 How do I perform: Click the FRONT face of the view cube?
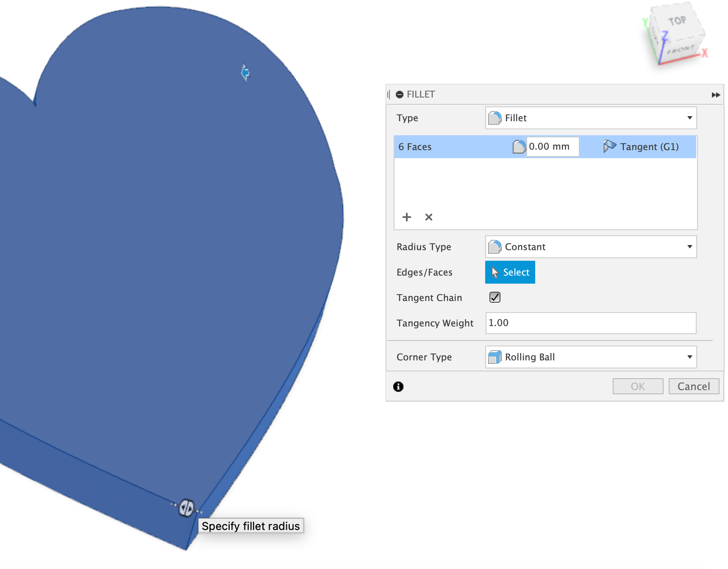point(681,50)
